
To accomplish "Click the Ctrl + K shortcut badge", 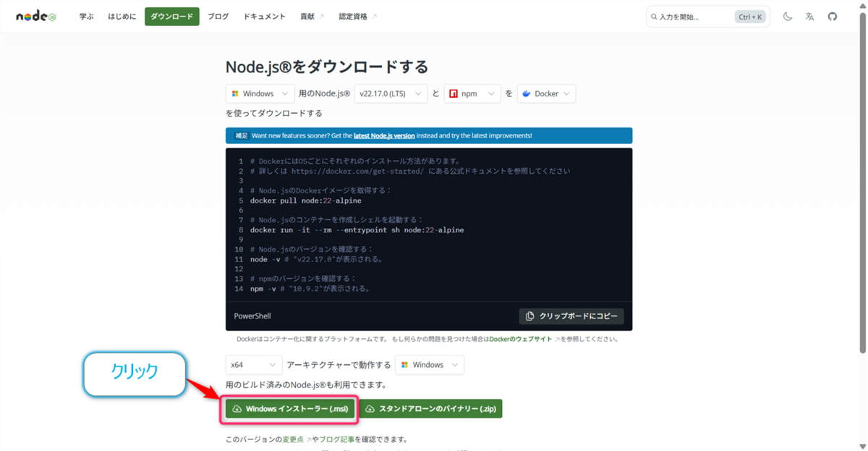I will (750, 17).
